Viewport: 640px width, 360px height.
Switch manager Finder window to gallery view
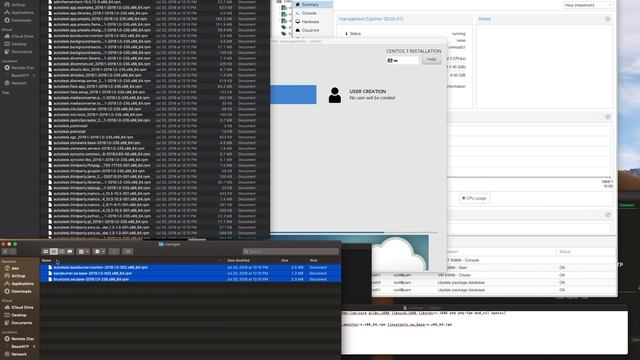pyautogui.click(x=70, y=252)
